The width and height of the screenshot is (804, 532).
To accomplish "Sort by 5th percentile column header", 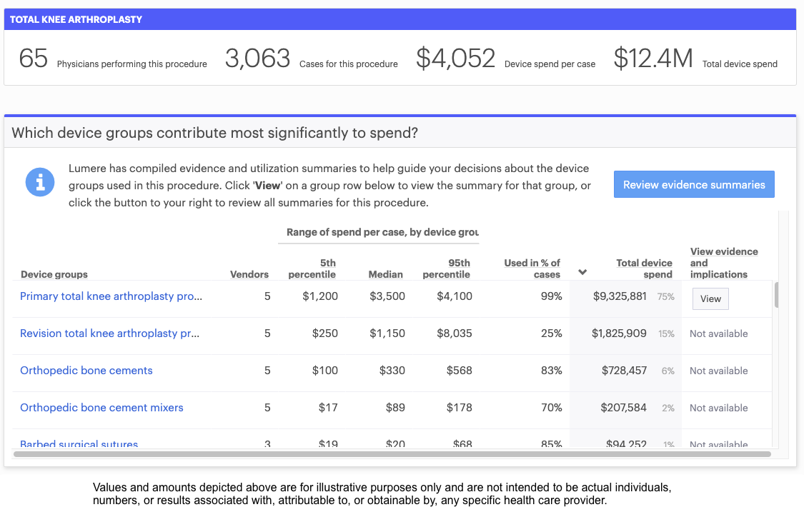I will (312, 268).
